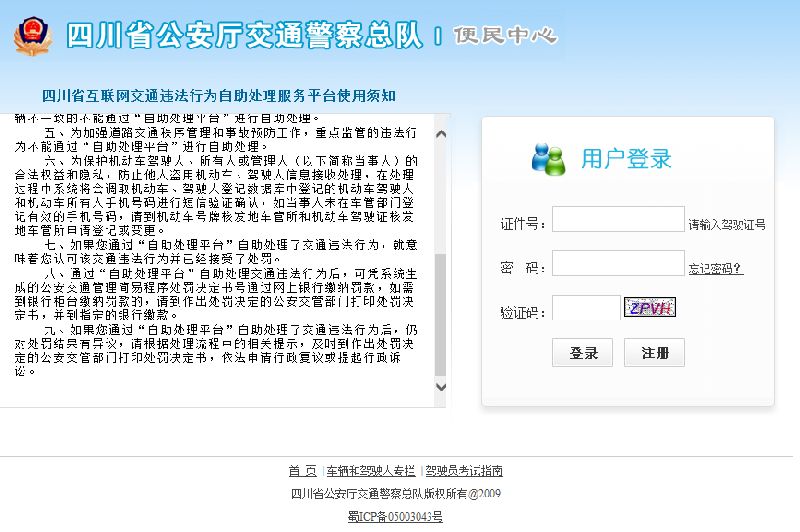
Task: Open the 蜀ICP备05003043号 link
Action: [395, 516]
